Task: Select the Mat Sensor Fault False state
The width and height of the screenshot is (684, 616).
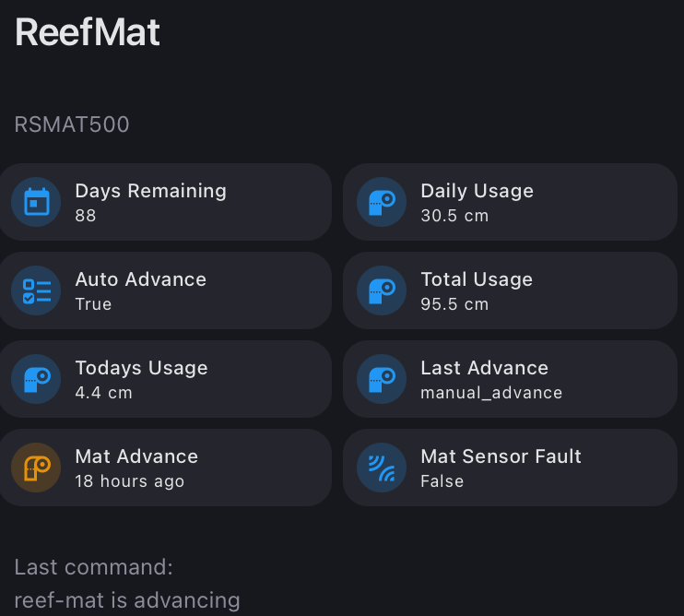Action: coord(442,481)
